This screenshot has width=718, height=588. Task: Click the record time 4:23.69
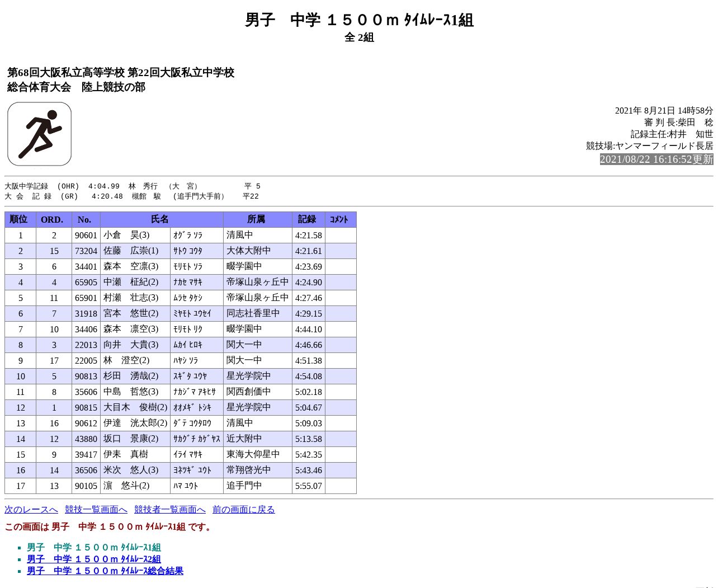click(x=309, y=267)
